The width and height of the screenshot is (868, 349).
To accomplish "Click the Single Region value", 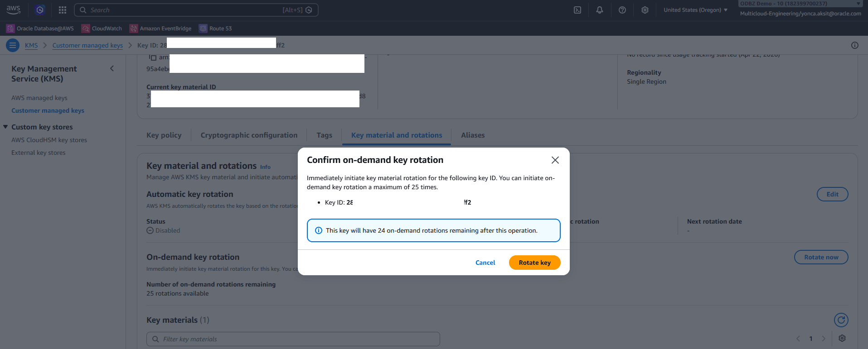I will tap(646, 81).
